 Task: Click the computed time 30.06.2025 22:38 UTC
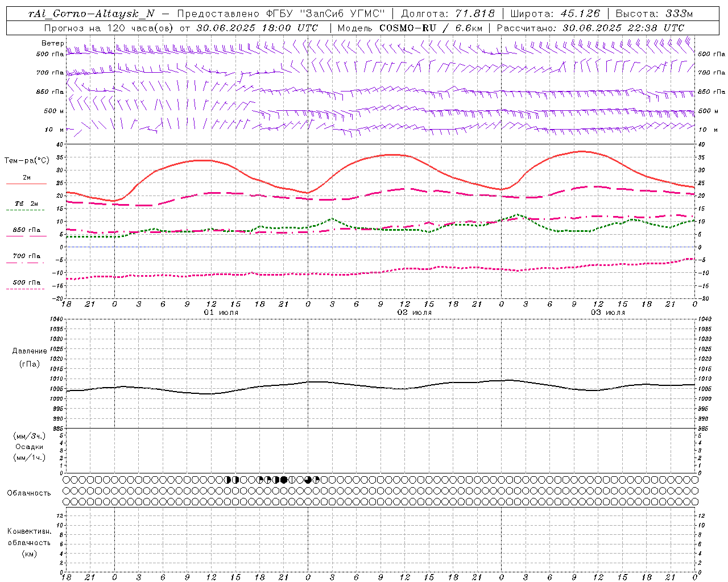pos(623,28)
